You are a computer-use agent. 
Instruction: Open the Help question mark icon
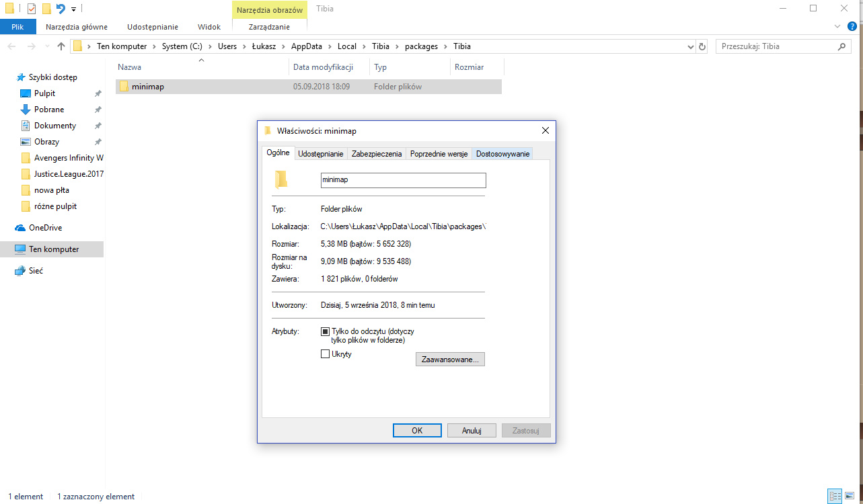click(852, 26)
